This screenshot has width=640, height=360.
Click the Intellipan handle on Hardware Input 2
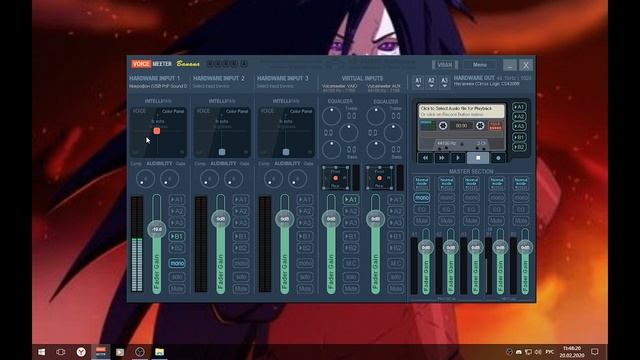coord(222,152)
